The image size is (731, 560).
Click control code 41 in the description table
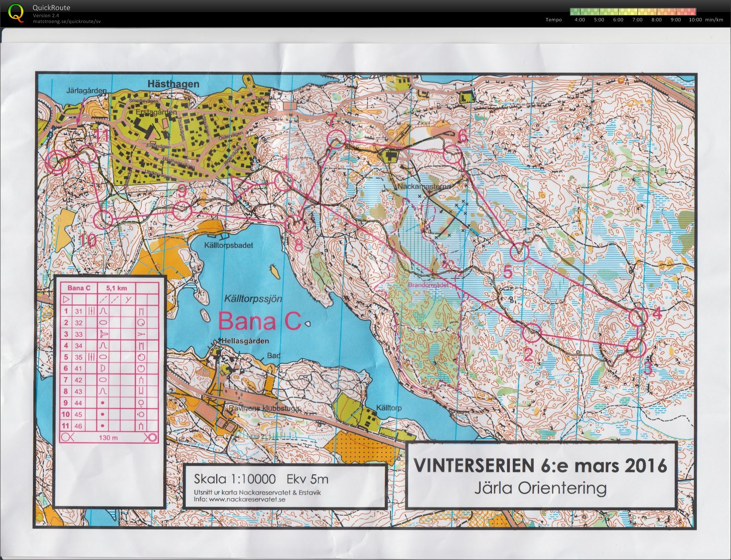(x=79, y=368)
